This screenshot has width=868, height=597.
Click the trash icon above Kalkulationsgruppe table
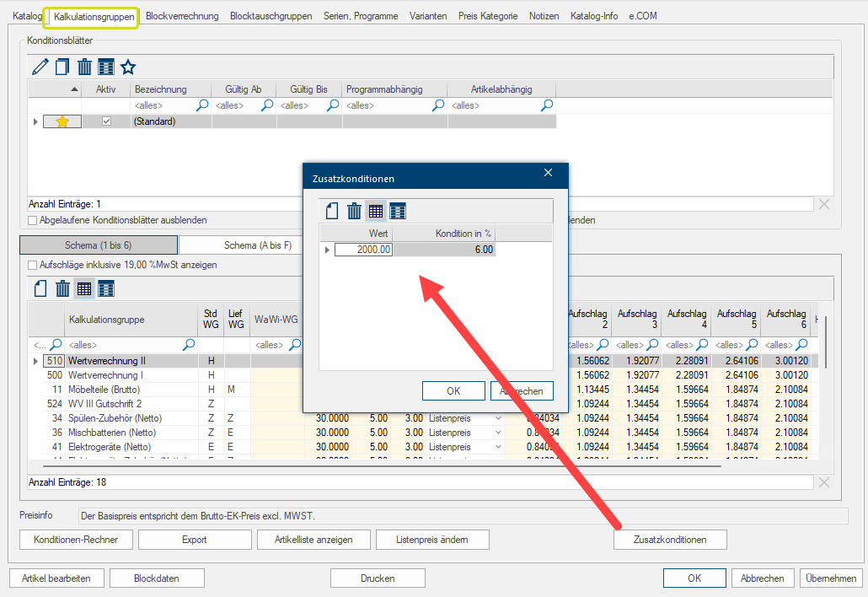[x=62, y=289]
